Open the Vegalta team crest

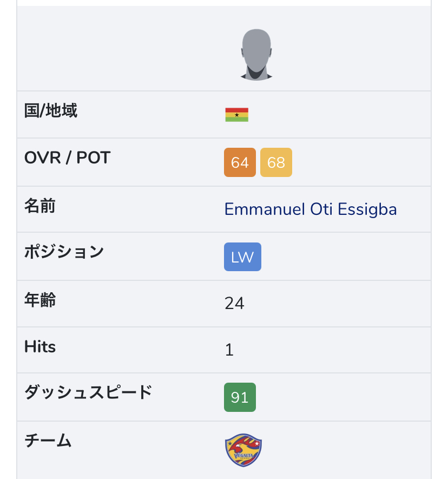243,450
